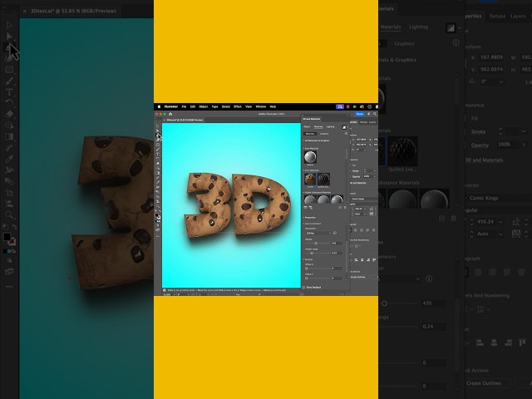Click the Home icon in title bar
Viewport: 532px width, 399px height.
click(170, 114)
